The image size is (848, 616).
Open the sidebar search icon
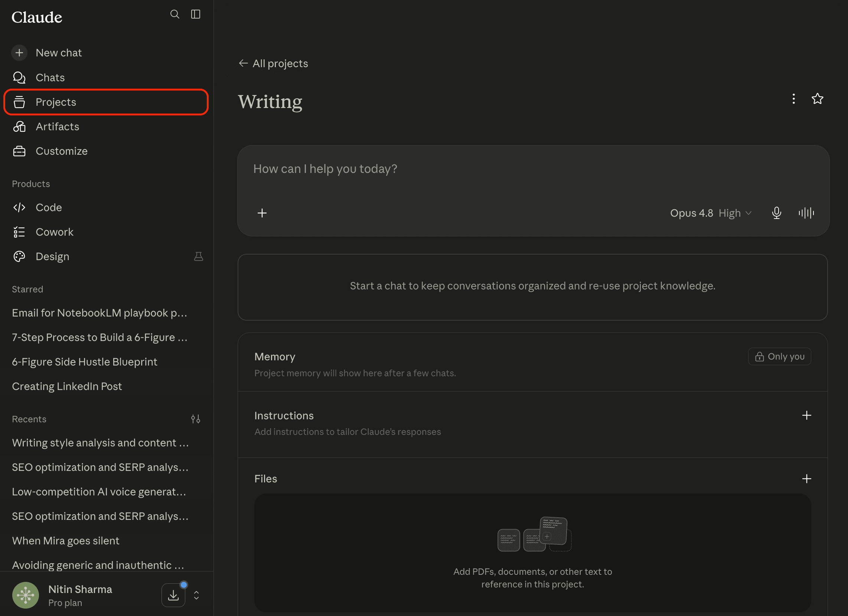point(175,14)
